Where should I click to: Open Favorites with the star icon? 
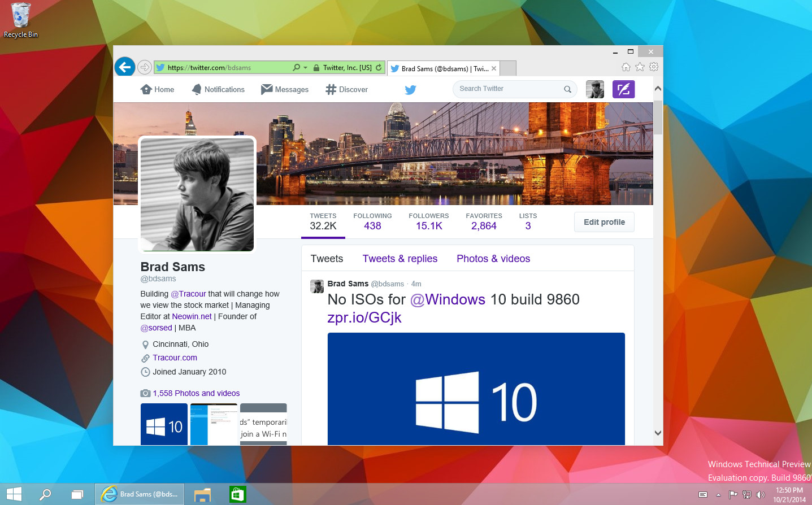(x=640, y=67)
